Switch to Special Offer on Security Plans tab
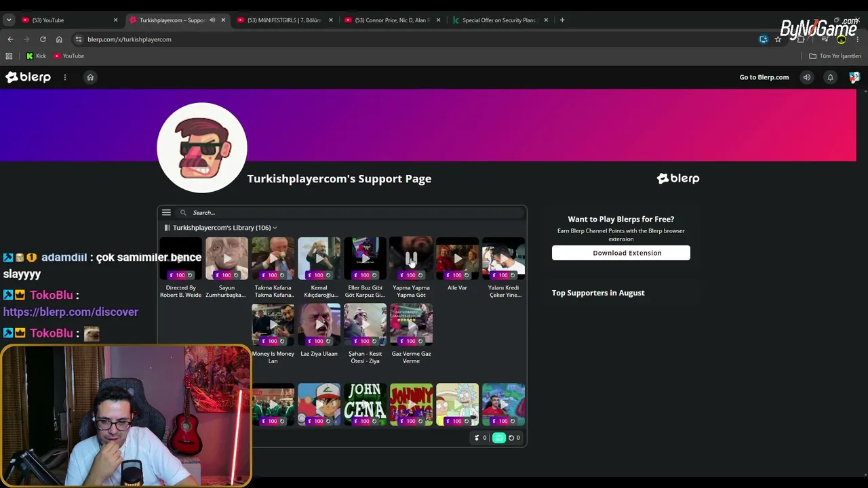This screenshot has height=488, width=868. (499, 20)
